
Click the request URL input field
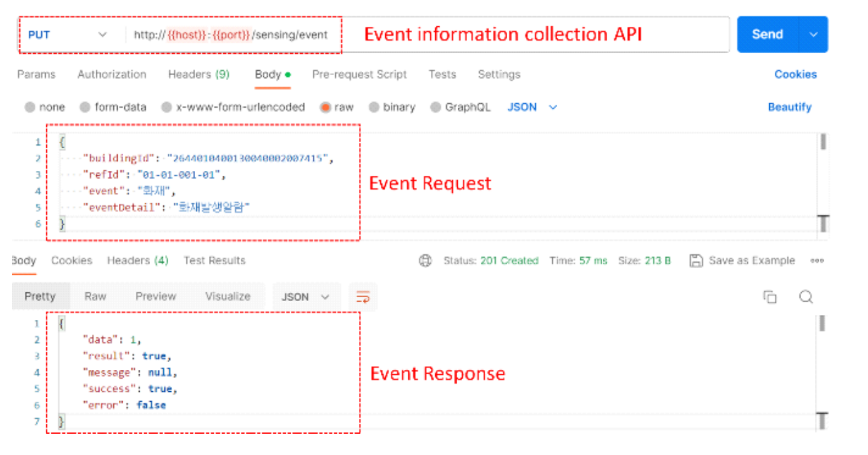tap(231, 35)
